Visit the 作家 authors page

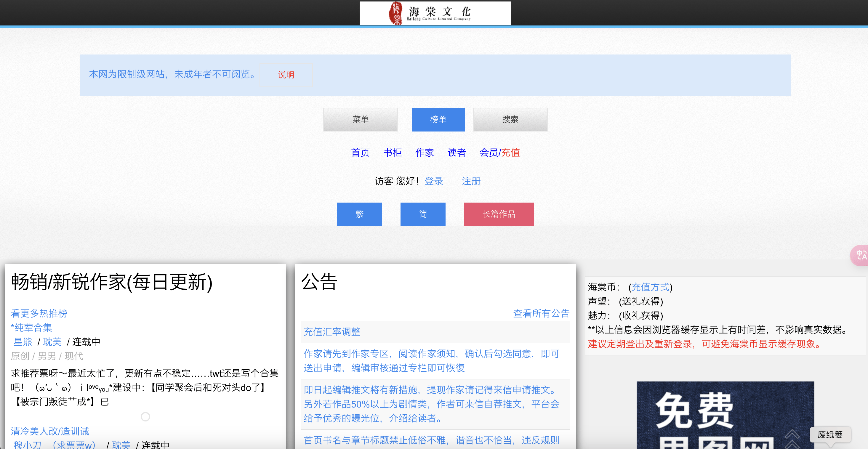point(424,153)
